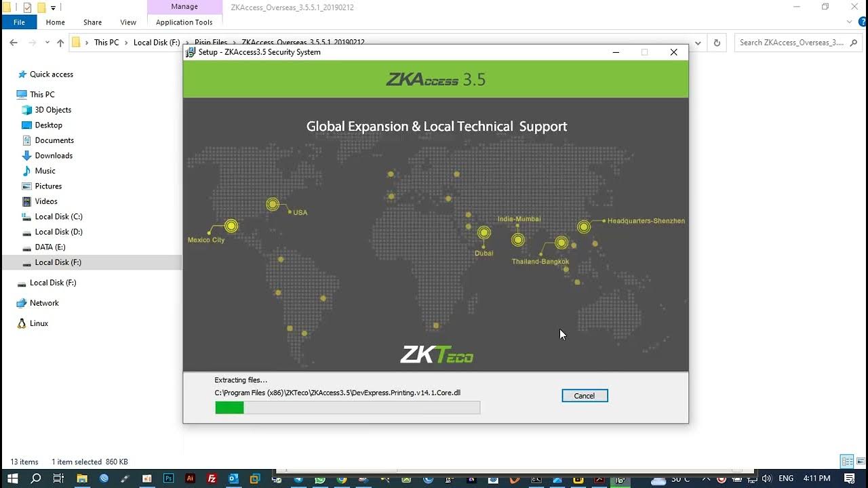Viewport: 868px width, 488px height.
Task: Open Customize Quick Access Toolbar dropdown
Action: tap(53, 8)
